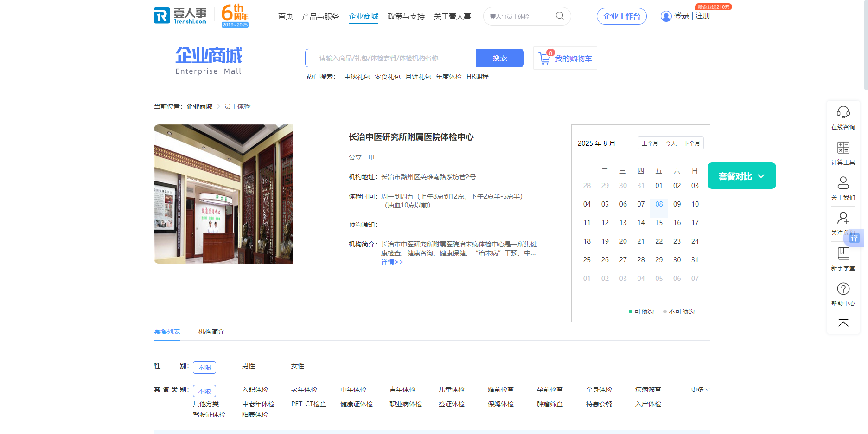Filter packages by 肿瘤筛查

[550, 404]
